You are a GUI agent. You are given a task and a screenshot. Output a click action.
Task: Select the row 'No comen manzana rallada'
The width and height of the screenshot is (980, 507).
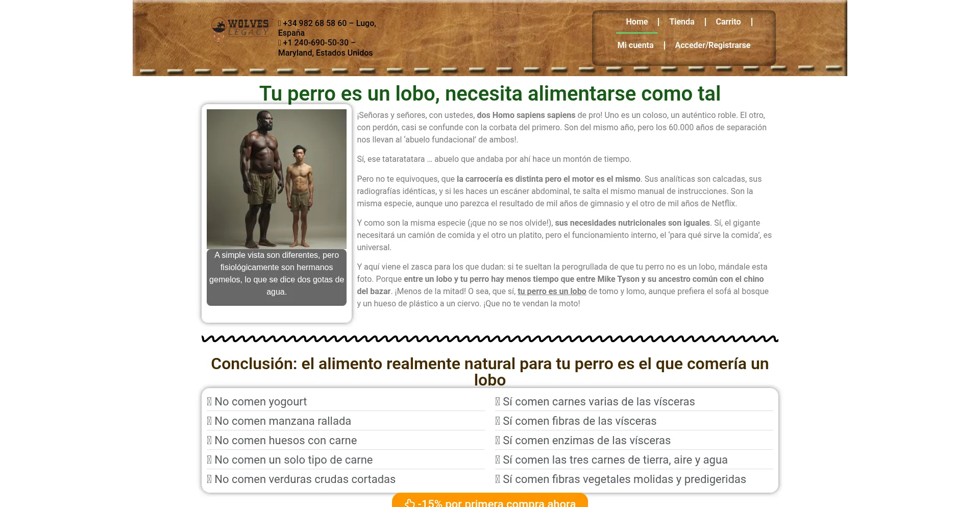[x=346, y=421]
